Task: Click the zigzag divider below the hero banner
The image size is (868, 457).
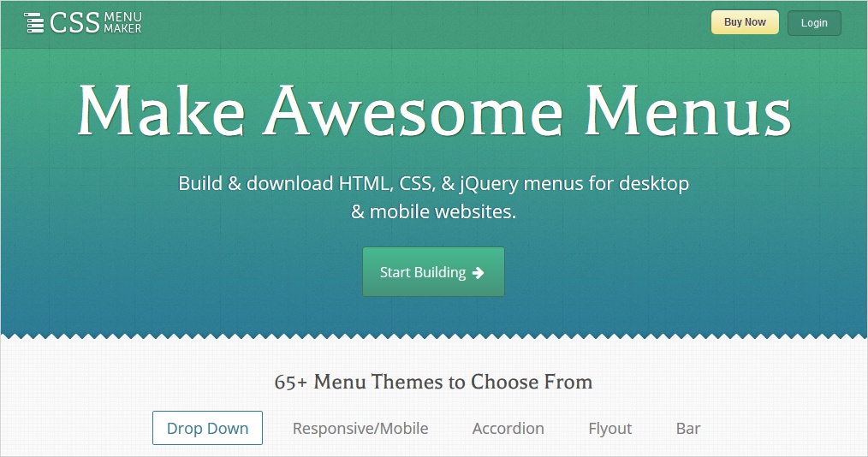Action: [433, 335]
